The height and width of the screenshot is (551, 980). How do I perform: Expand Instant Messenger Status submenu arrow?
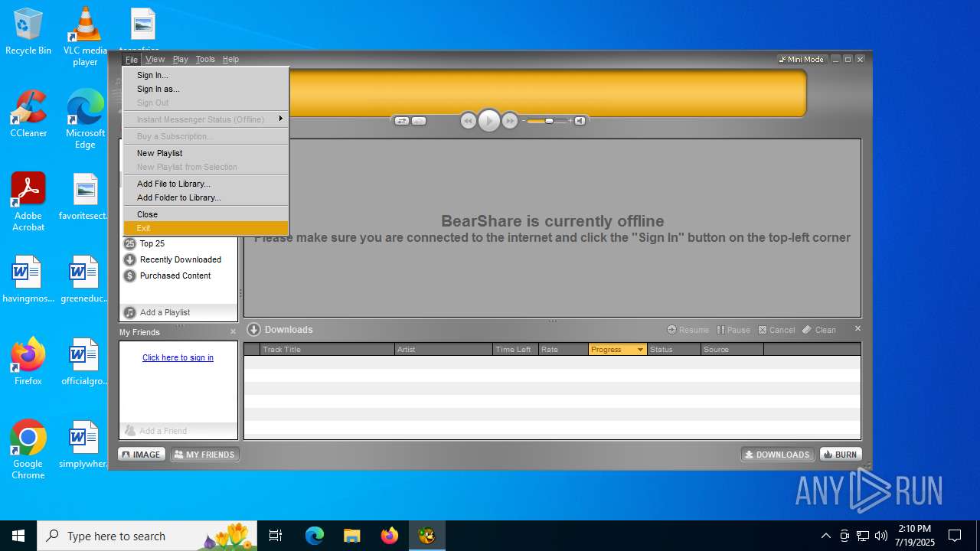click(281, 119)
